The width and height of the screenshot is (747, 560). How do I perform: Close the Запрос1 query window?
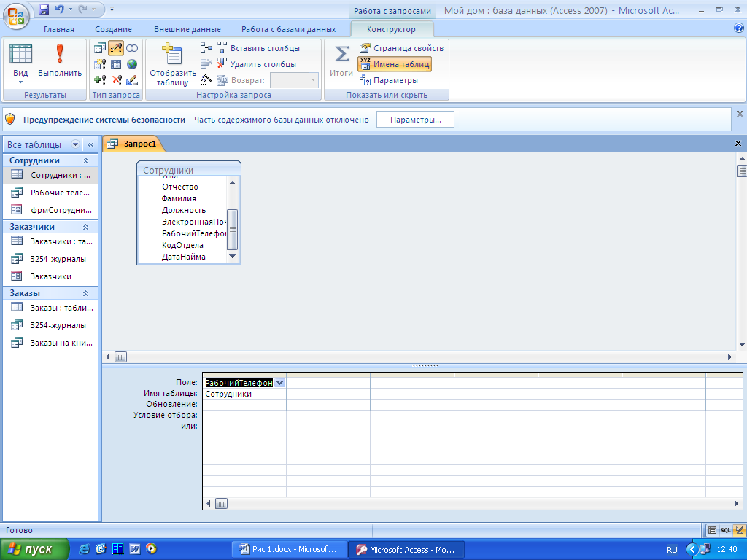(738, 144)
